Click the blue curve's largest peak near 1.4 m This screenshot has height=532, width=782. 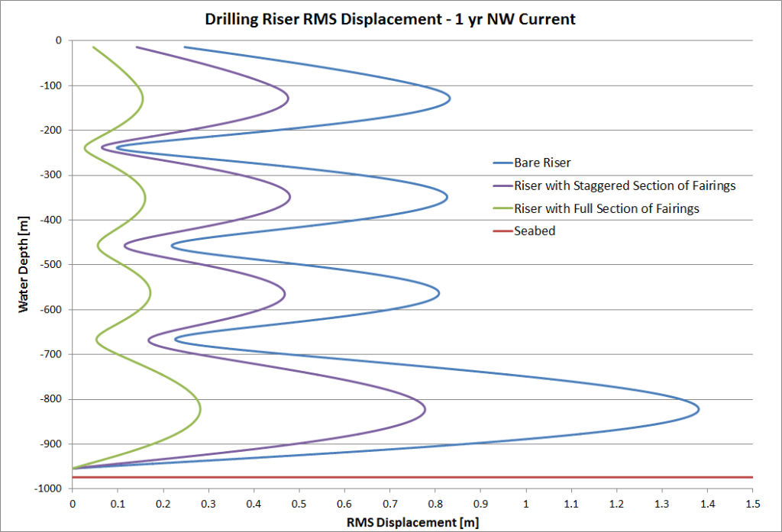tap(699, 409)
